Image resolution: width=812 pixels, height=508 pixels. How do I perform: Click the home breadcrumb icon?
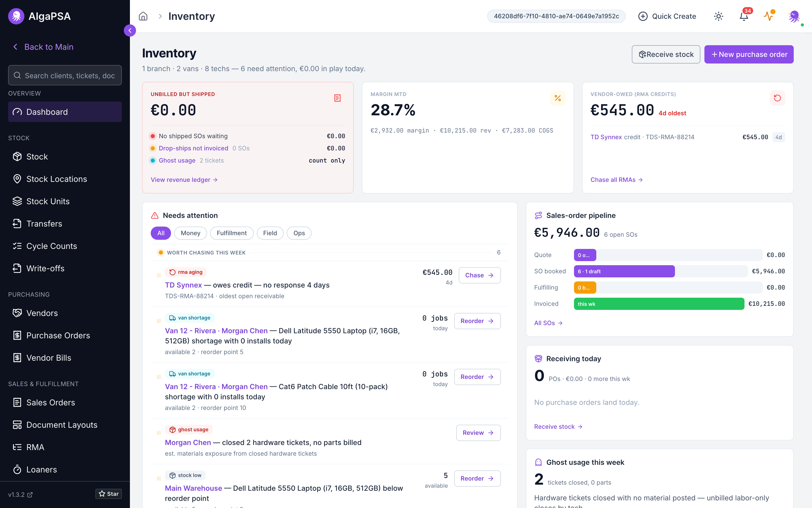coord(143,16)
